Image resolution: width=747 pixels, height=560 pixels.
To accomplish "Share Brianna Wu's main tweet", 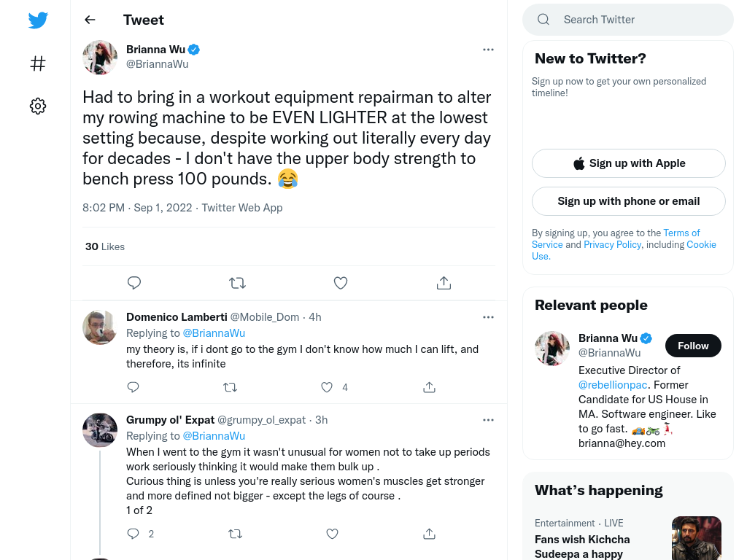I will pos(444,283).
